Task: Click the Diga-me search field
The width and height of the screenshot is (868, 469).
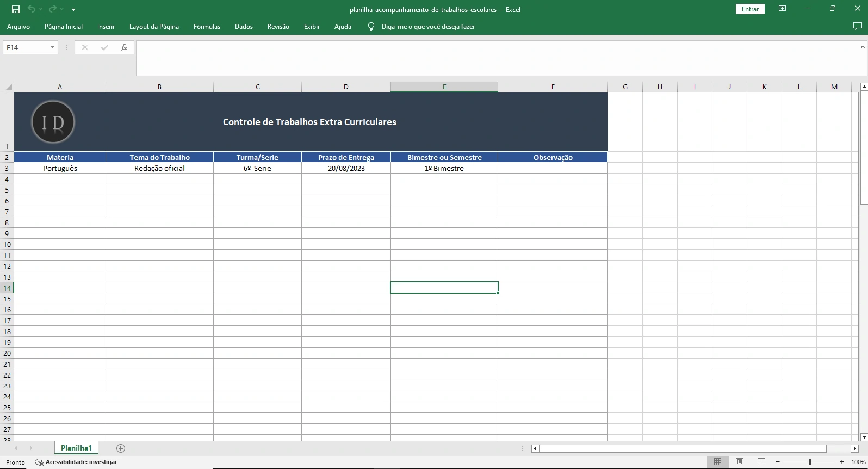Action: (x=428, y=27)
